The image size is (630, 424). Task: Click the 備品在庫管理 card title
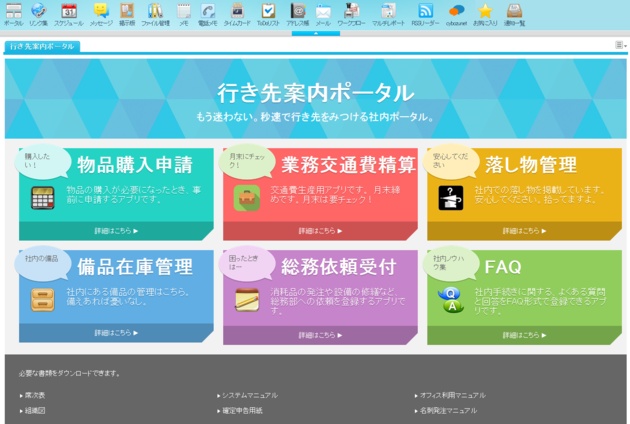(135, 267)
